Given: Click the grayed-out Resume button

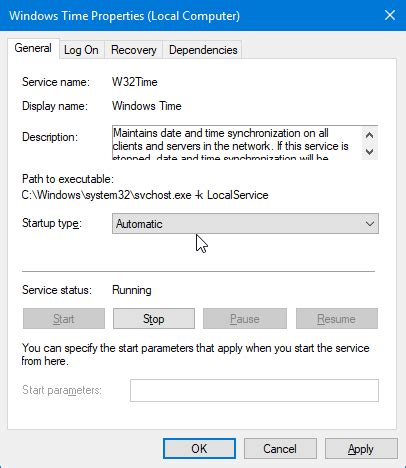Looking at the screenshot, I should point(337,319).
